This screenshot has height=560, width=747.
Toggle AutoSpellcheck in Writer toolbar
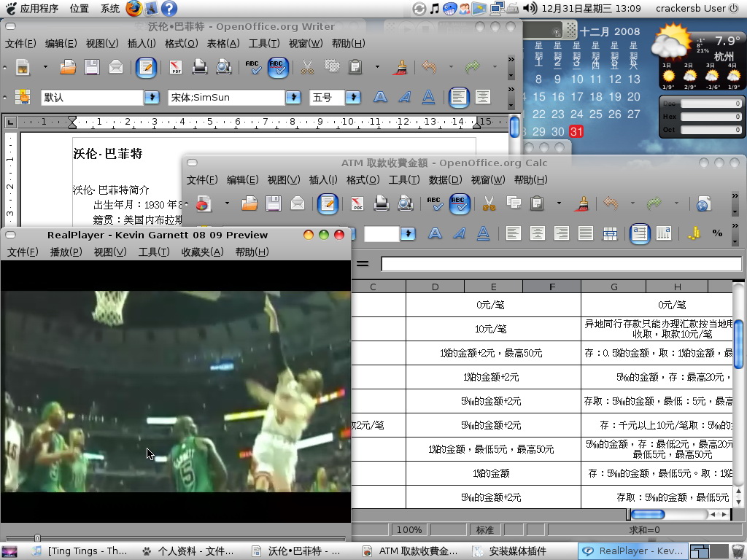pos(278,67)
